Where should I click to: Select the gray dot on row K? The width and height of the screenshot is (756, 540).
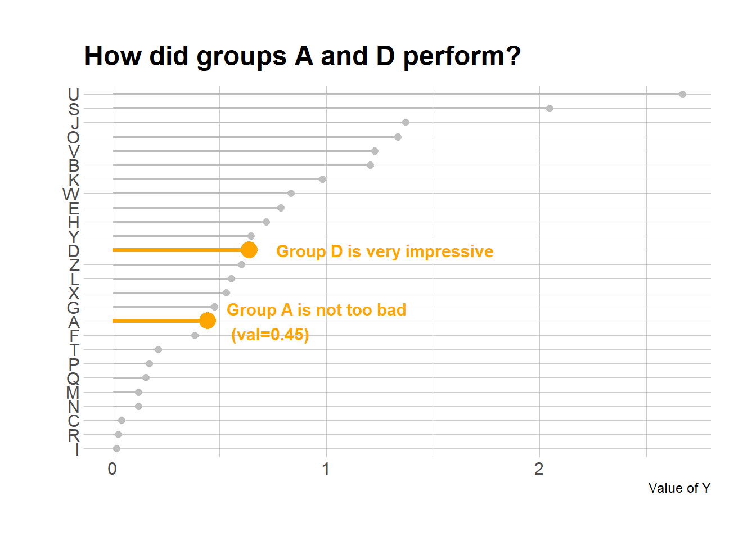(x=322, y=179)
